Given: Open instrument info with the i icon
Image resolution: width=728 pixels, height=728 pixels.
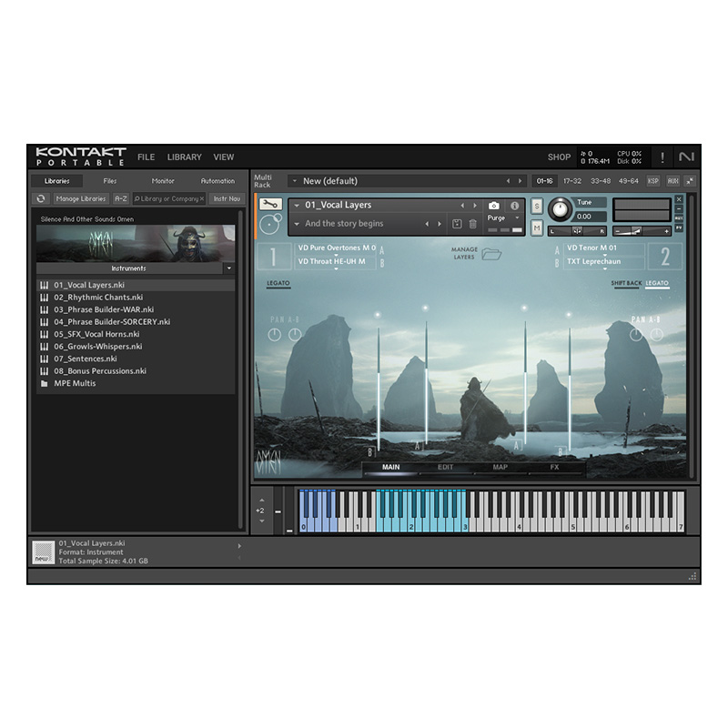Looking at the screenshot, I should [x=514, y=206].
